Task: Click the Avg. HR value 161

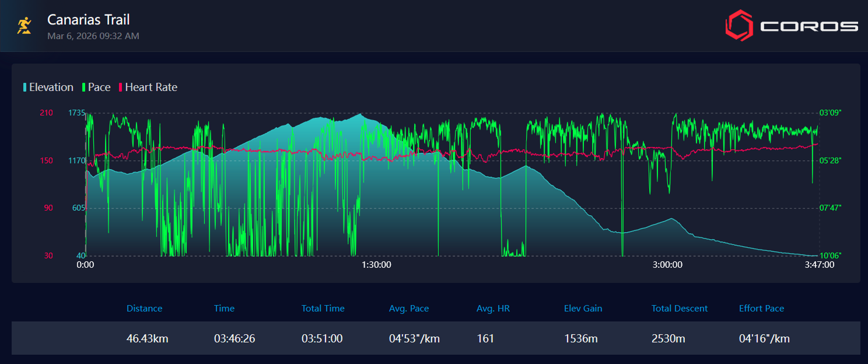Action: tap(485, 338)
